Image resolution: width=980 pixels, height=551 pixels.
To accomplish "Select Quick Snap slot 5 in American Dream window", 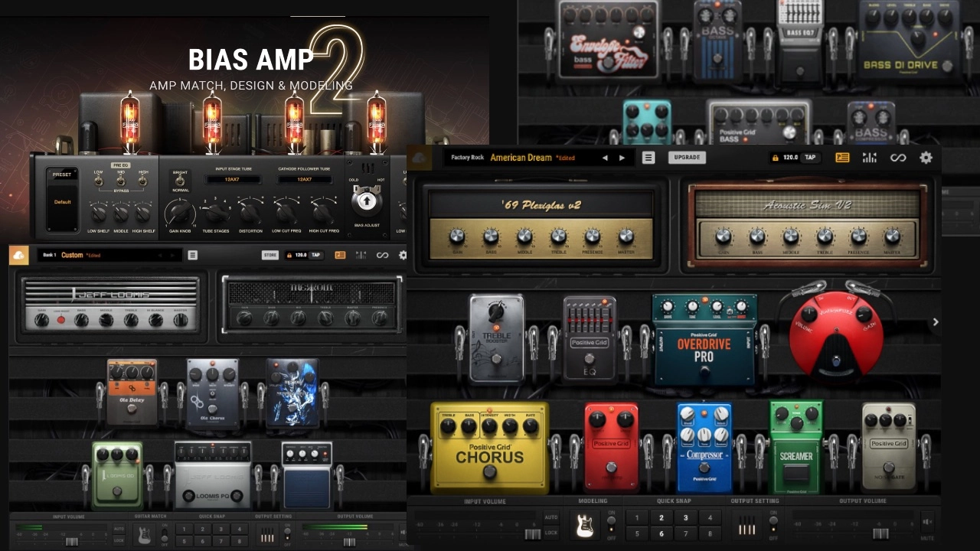I will (637, 533).
